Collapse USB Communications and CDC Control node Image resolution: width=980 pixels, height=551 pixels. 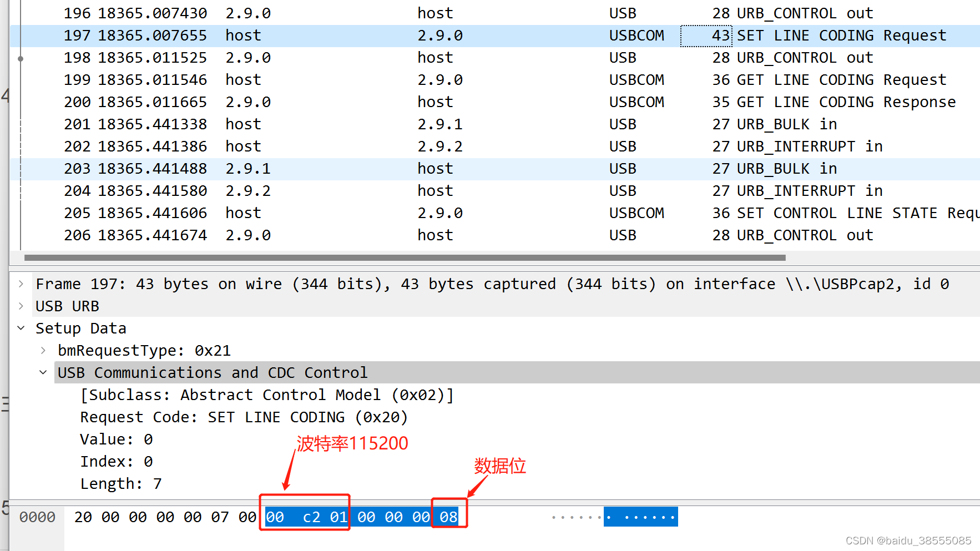point(43,372)
